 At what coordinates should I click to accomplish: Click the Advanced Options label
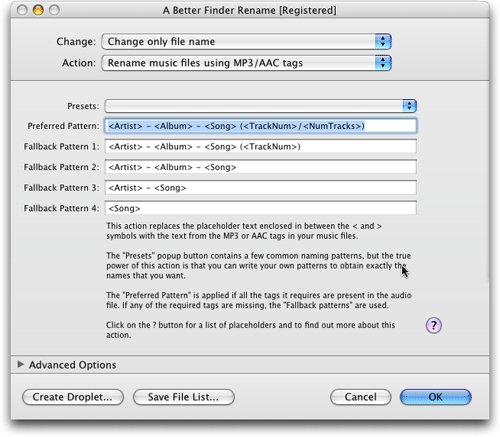[x=73, y=365]
